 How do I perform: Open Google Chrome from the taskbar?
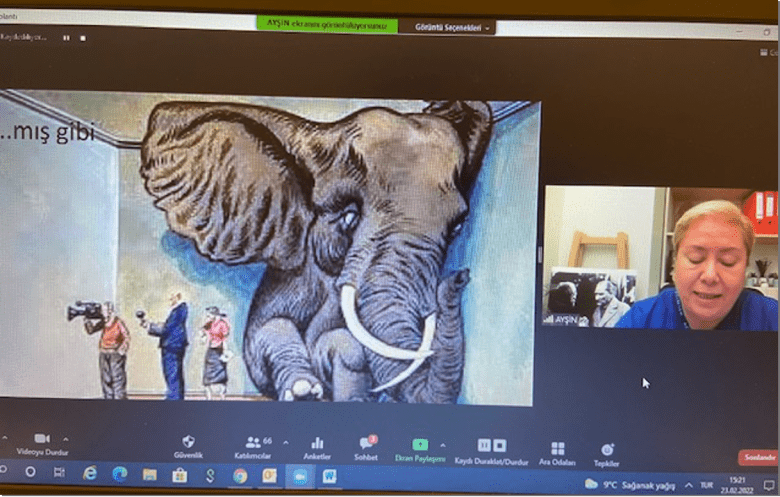(240, 476)
